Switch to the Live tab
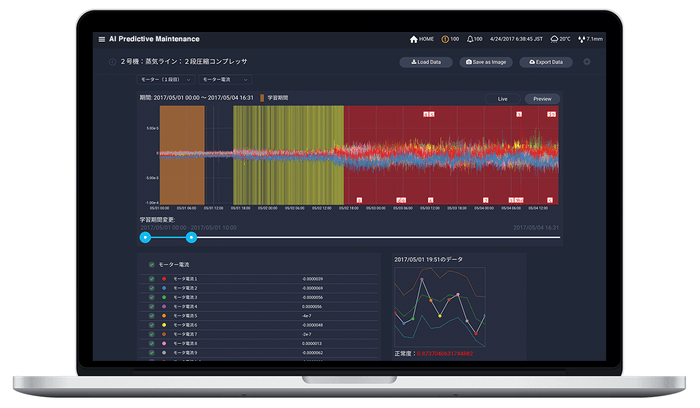The height and width of the screenshot is (408, 700). (503, 99)
